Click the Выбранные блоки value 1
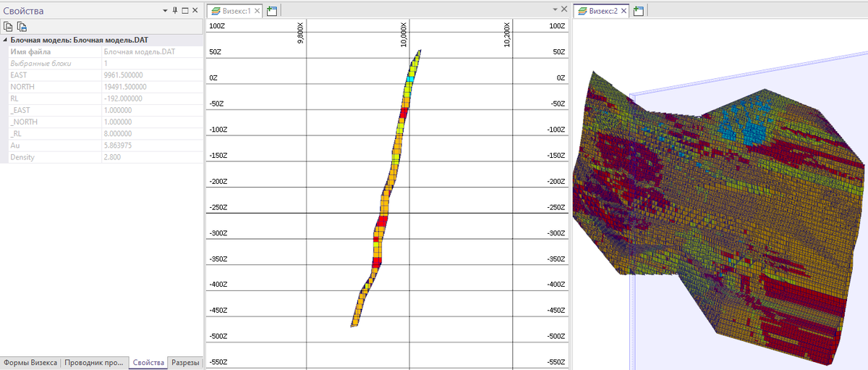This screenshot has width=868, height=370. point(106,64)
